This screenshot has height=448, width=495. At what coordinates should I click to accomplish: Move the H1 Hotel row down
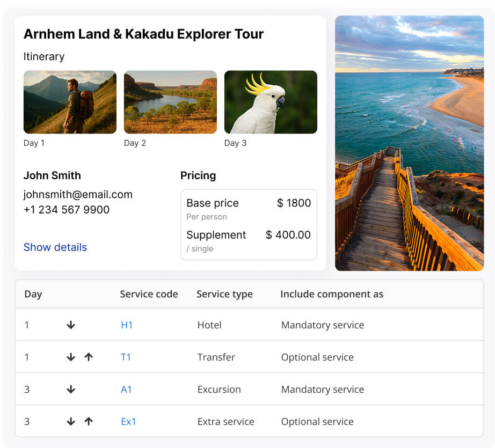pos(71,325)
